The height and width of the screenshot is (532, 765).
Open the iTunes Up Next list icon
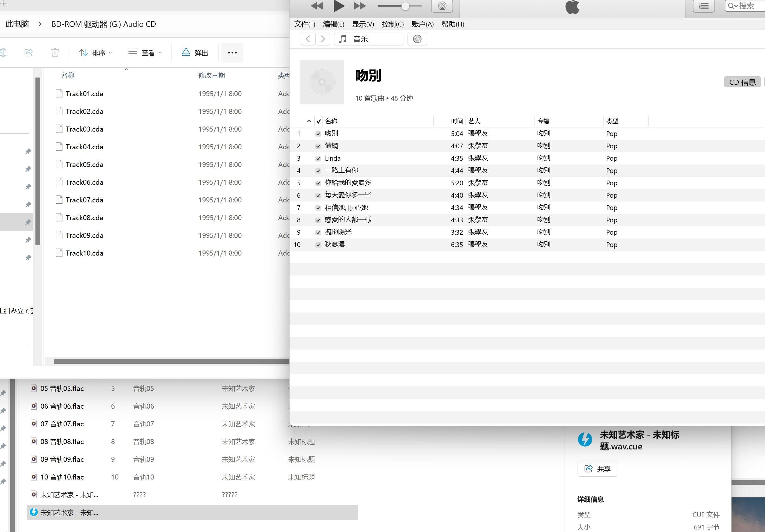coord(703,6)
